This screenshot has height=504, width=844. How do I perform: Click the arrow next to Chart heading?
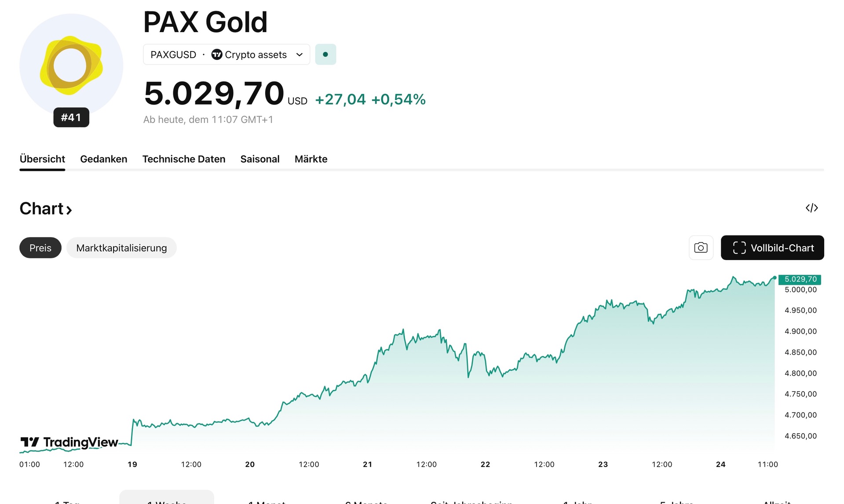click(69, 210)
